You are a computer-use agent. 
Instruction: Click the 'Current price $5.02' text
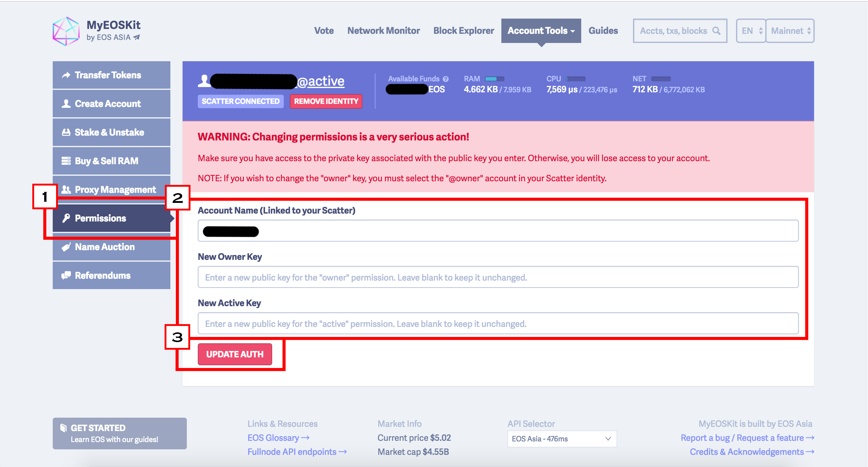pos(414,438)
